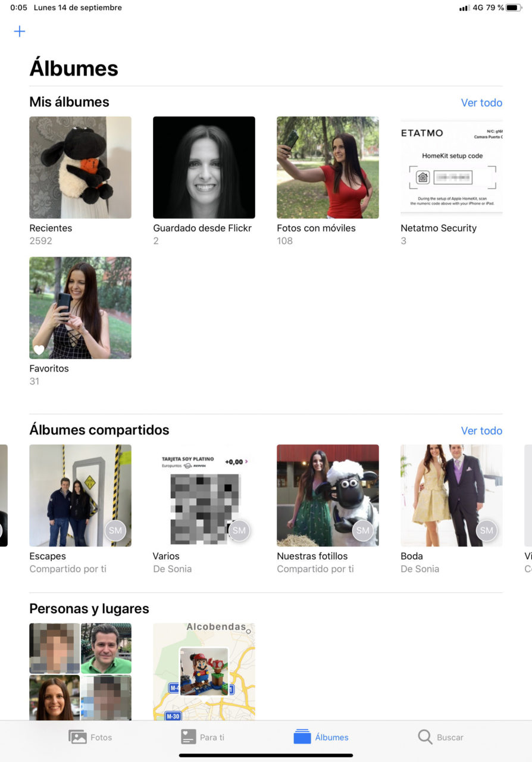Show all albums under Mis álbumes
The width and height of the screenshot is (532, 762).
[x=481, y=102]
